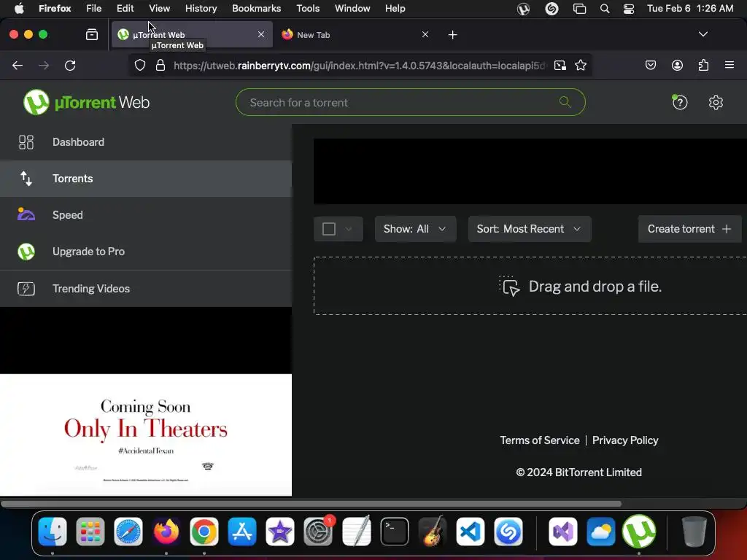747x560 pixels.
Task: Open the Tools menu
Action: point(308,9)
